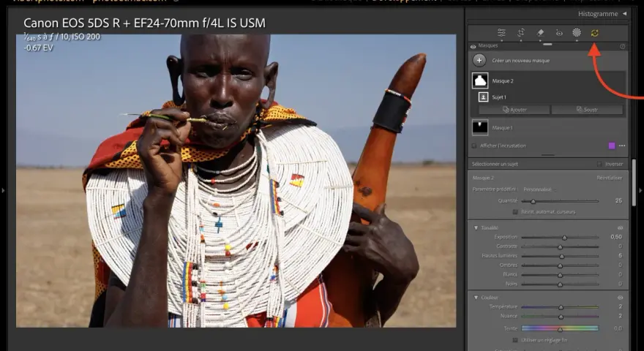Select Masque 1 thumbnail
644x351 pixels.
point(480,128)
